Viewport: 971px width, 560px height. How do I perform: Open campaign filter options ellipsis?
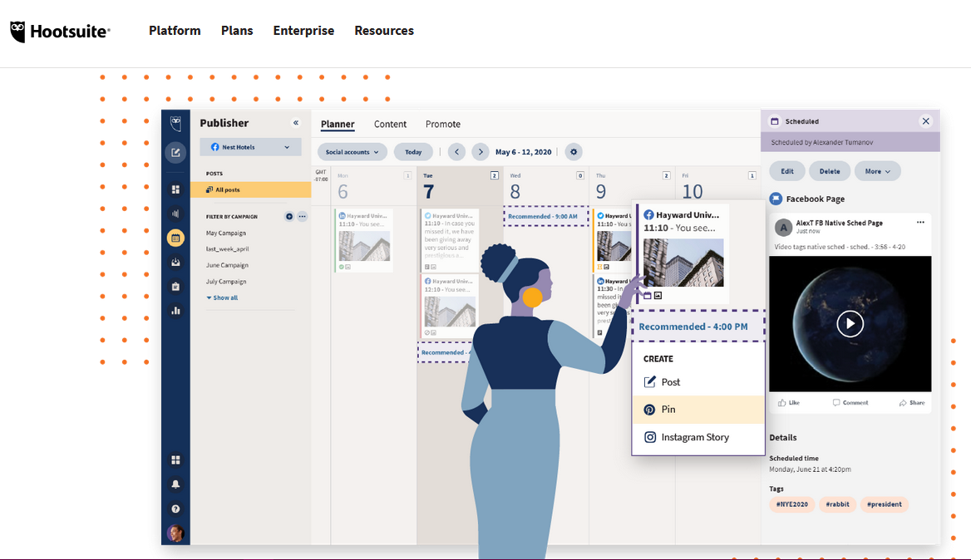pos(303,217)
